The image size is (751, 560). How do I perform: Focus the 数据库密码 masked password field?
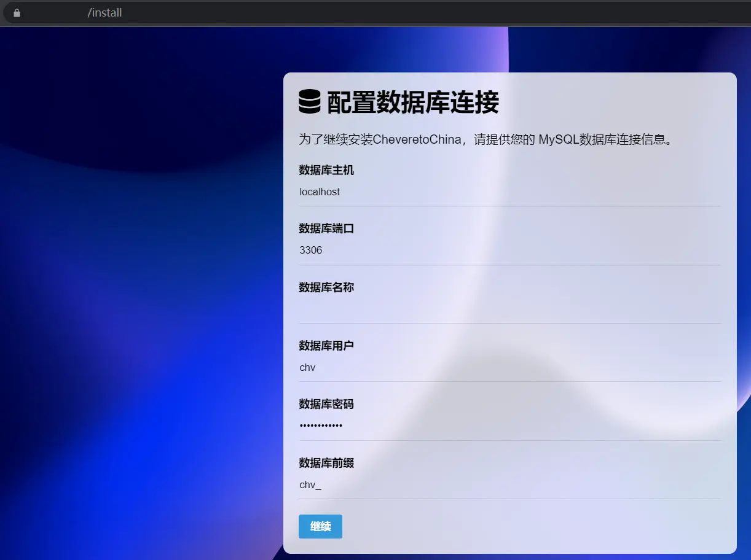click(509, 426)
